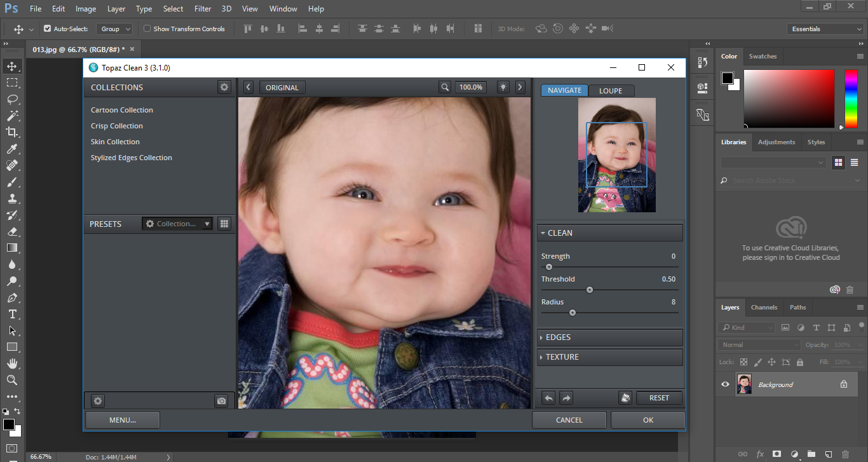
Task: Click the undo arrow in Topaz
Action: 548,398
